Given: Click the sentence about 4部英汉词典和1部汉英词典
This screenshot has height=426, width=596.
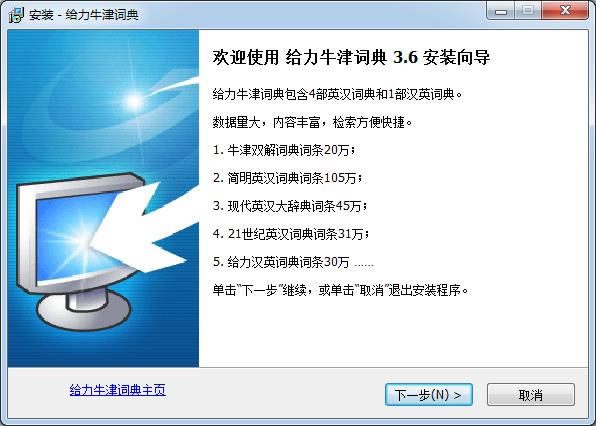Looking at the screenshot, I should click(x=338, y=94).
